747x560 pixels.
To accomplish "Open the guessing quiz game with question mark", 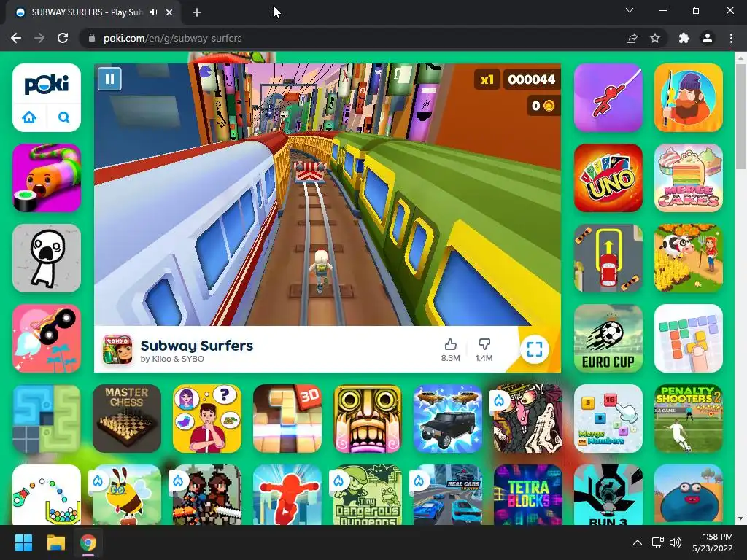I will pos(206,418).
